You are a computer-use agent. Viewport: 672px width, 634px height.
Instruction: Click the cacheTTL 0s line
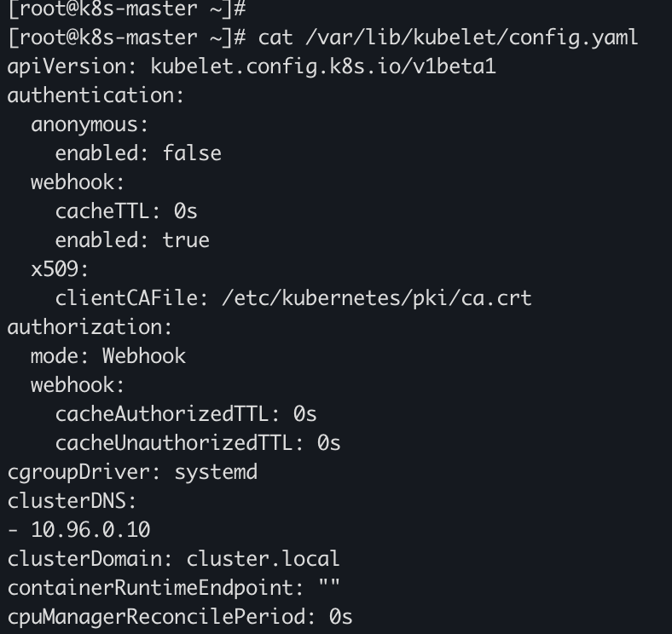click(126, 211)
